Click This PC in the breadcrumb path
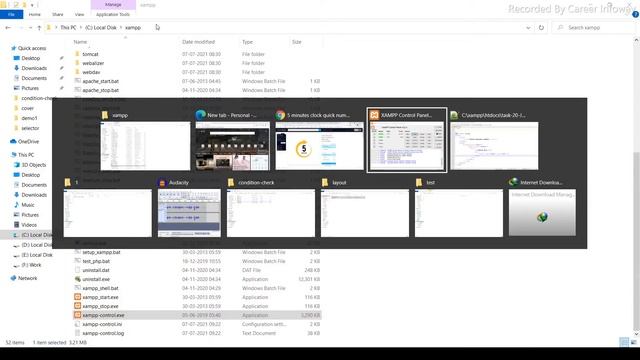Image resolution: width=640 pixels, height=360 pixels. (x=68, y=27)
